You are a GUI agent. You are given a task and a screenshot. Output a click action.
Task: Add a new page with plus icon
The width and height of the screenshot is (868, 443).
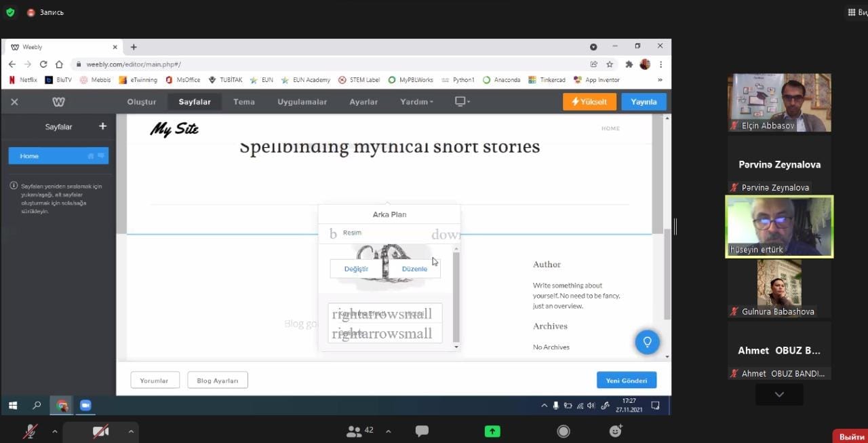pos(103,126)
